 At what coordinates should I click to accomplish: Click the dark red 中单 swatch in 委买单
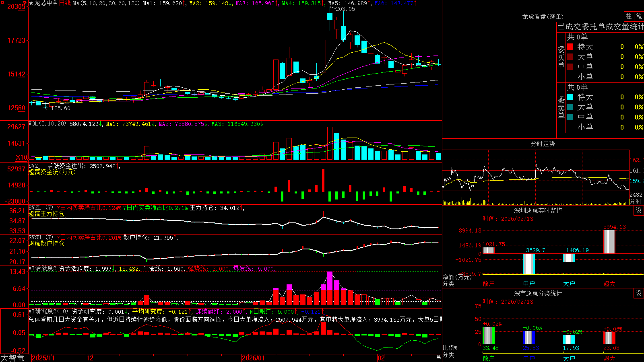click(570, 67)
